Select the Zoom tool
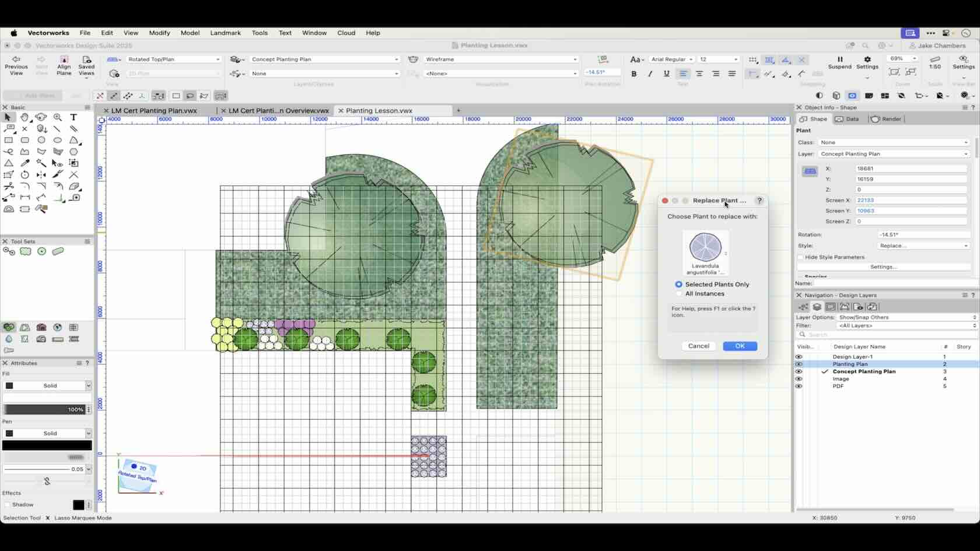 click(x=58, y=117)
